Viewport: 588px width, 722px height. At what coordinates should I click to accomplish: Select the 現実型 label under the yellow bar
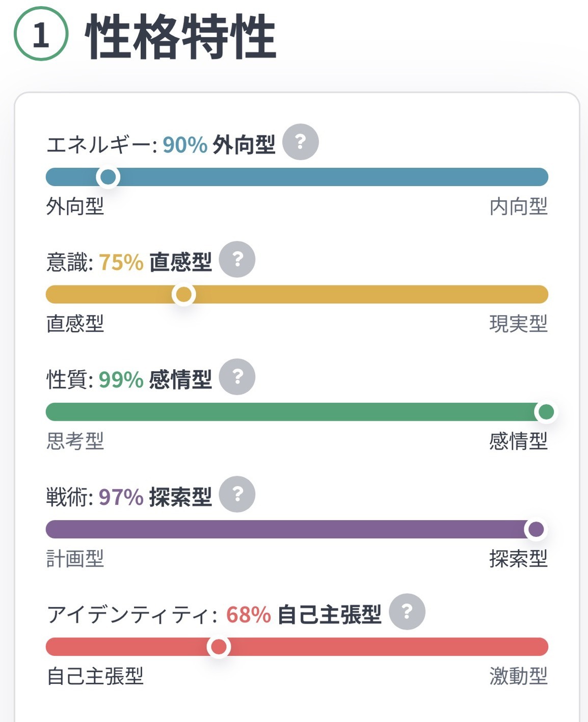519,324
